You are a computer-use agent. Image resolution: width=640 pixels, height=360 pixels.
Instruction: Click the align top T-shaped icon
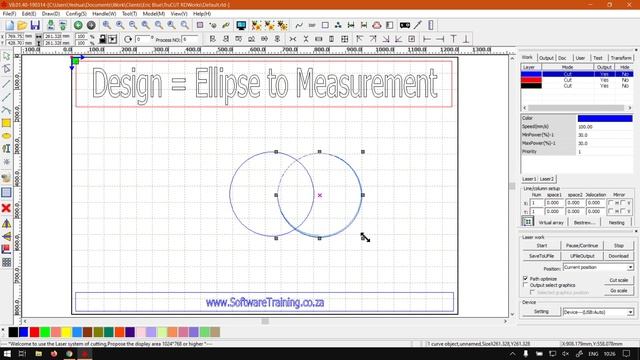point(453,39)
